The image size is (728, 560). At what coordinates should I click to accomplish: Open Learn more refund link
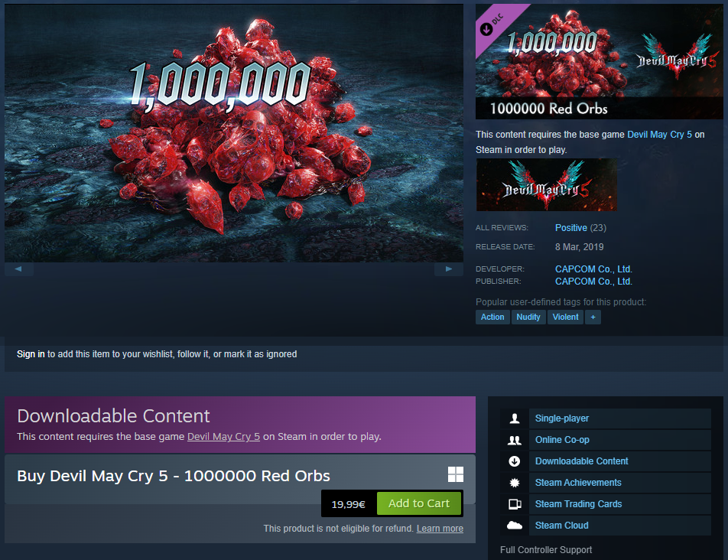pyautogui.click(x=440, y=529)
